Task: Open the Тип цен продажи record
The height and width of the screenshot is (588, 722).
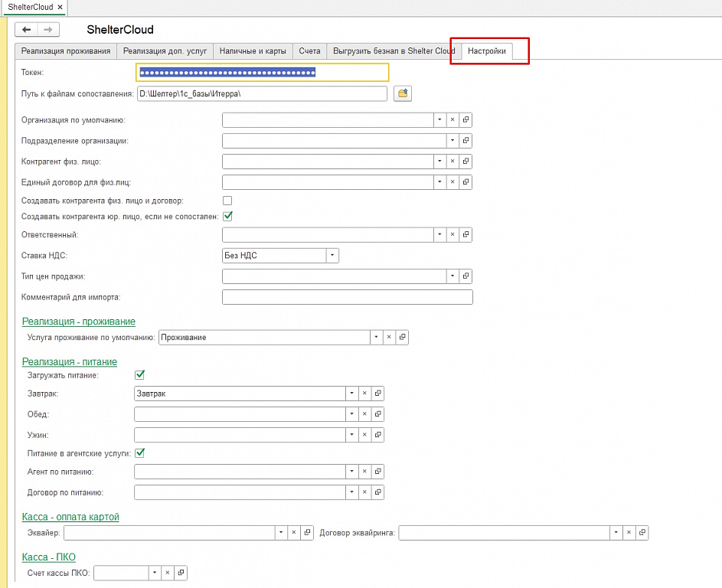Action: click(466, 276)
